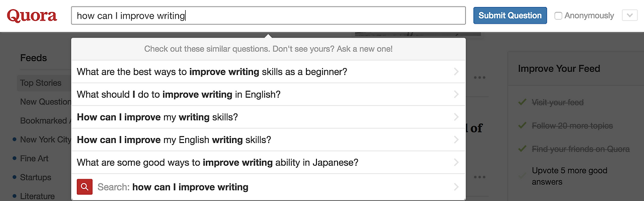The image size is (644, 201).
Task: Open dropdown arrow next to Anonymously
Action: [x=630, y=16]
